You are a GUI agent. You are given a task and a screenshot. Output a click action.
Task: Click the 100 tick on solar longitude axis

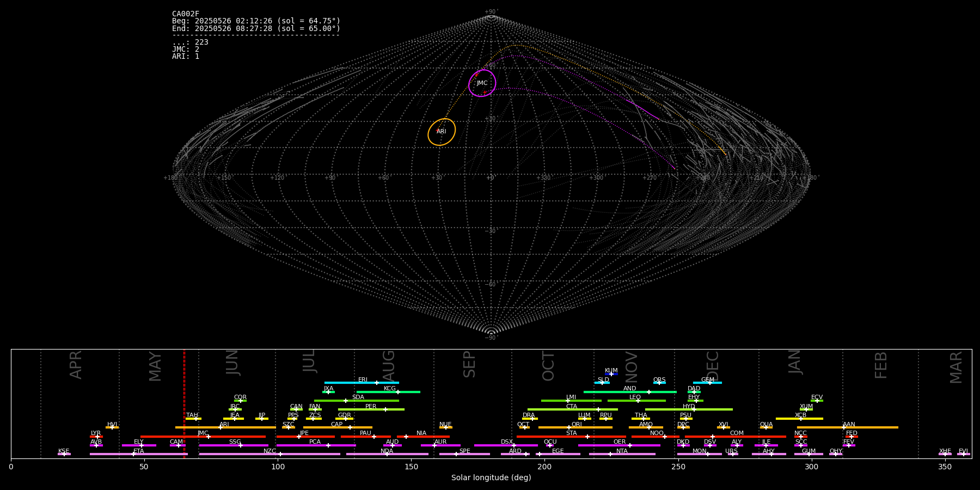pos(278,467)
